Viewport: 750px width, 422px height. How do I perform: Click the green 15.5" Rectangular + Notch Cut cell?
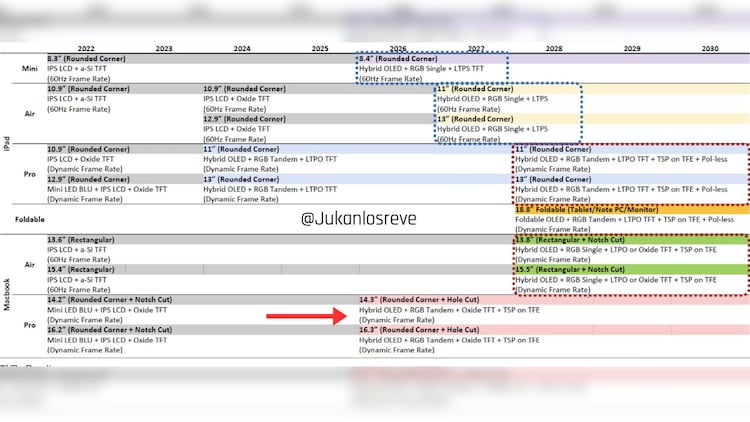[570, 270]
